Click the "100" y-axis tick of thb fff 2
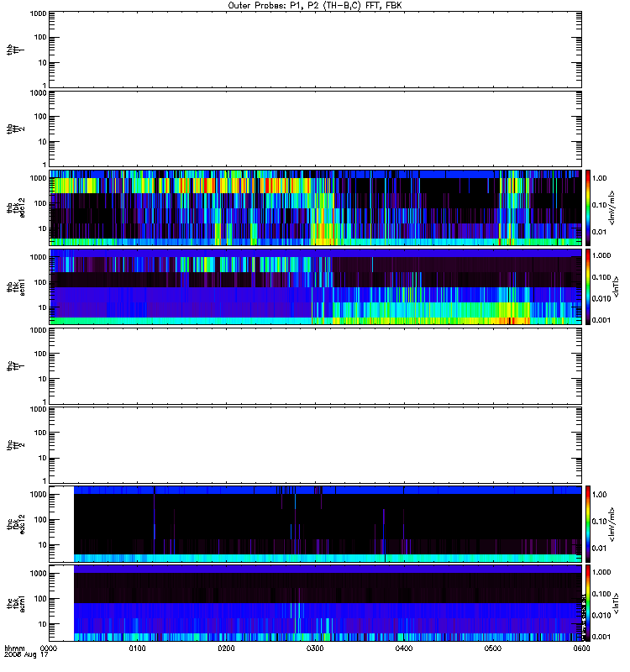This screenshot has width=630, height=672. pyautogui.click(x=40, y=117)
